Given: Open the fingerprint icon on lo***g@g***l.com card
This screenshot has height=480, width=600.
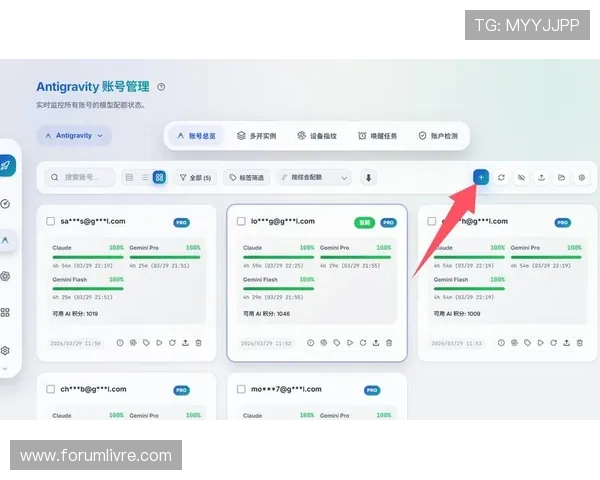Looking at the screenshot, I should [324, 343].
